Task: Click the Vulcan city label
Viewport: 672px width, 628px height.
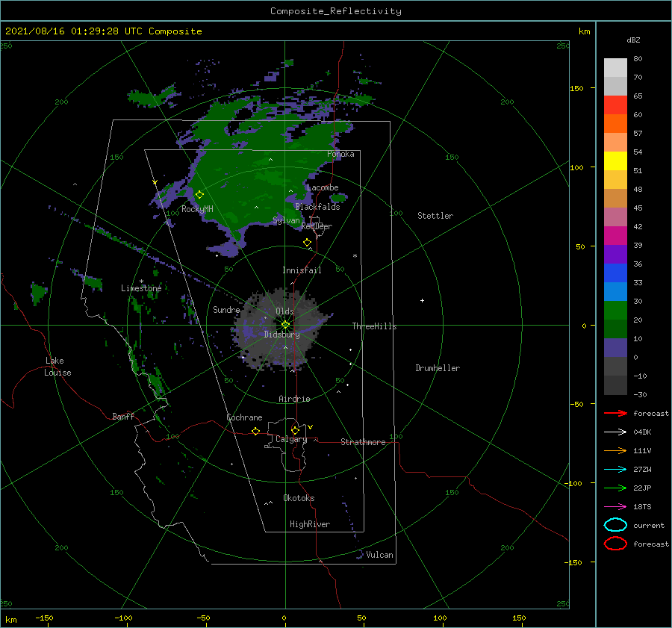Action: pyautogui.click(x=379, y=555)
